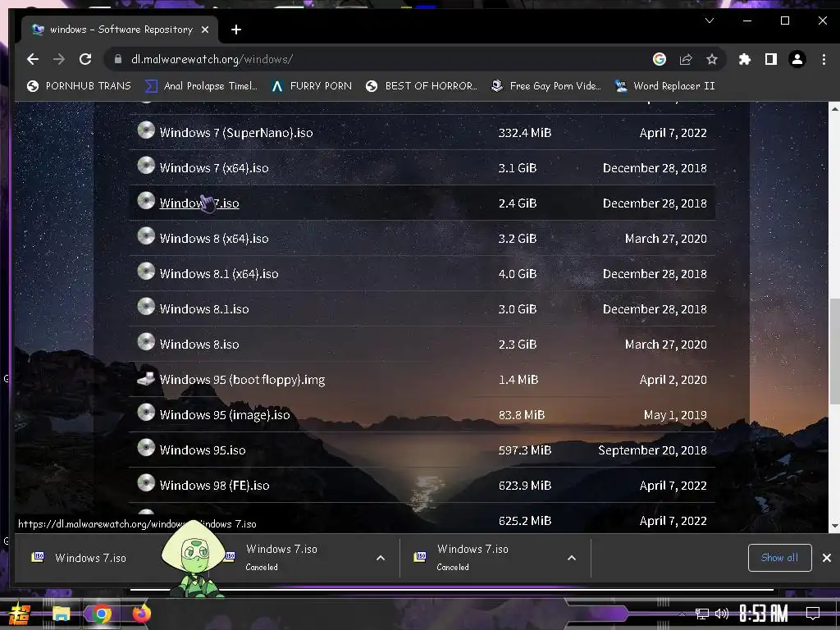The height and width of the screenshot is (630, 840).
Task: Launch Firefox from taskbar
Action: coord(141,614)
